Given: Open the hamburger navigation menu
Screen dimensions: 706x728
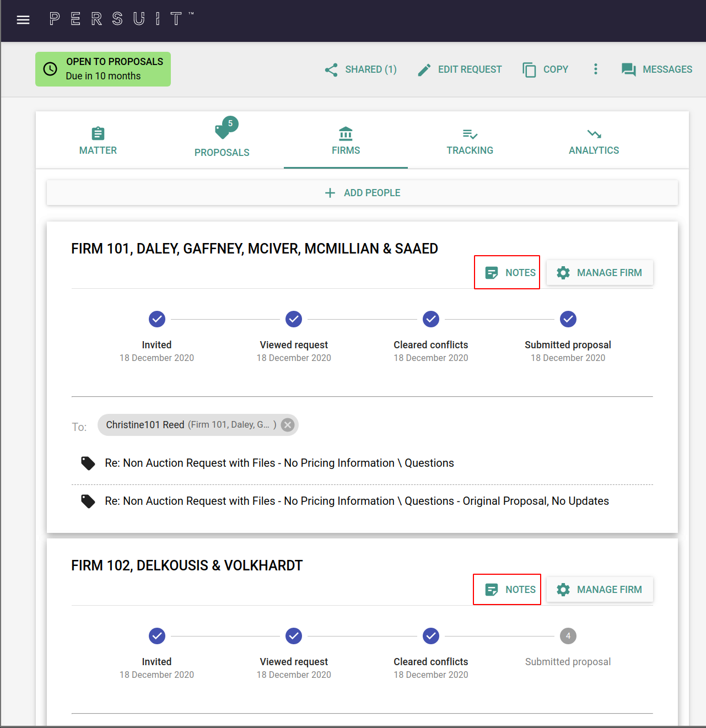Looking at the screenshot, I should click(x=23, y=20).
